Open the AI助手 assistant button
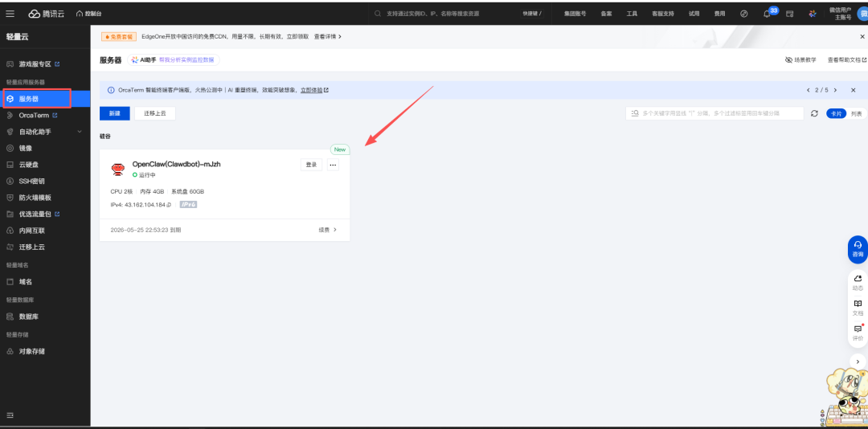 [144, 59]
